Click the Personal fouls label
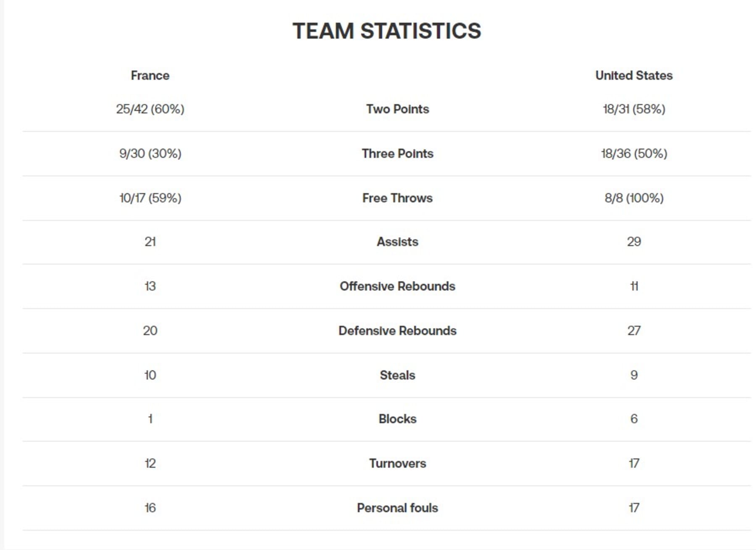 [x=397, y=508]
